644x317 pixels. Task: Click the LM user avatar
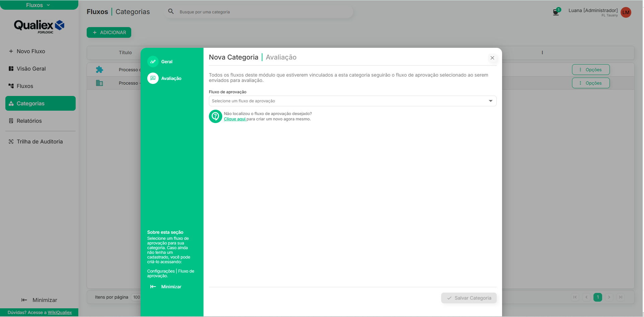(x=626, y=12)
